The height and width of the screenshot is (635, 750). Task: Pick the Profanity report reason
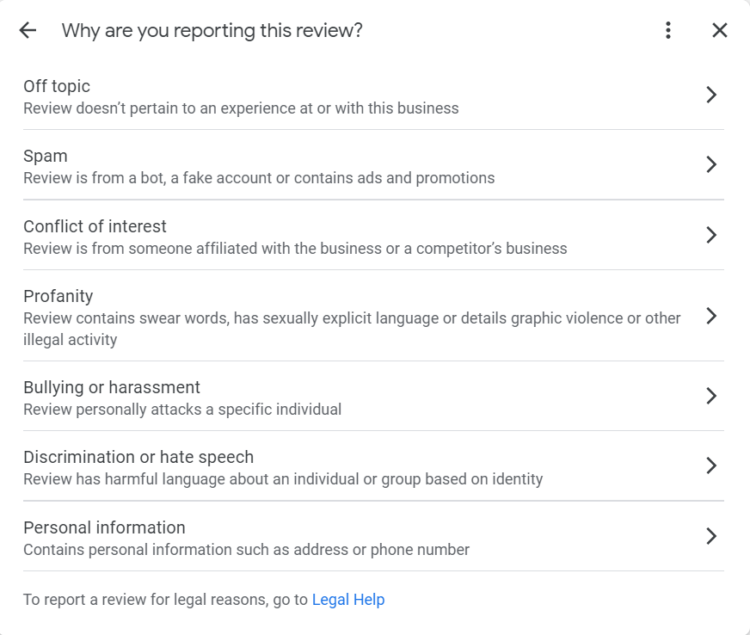pos(58,297)
